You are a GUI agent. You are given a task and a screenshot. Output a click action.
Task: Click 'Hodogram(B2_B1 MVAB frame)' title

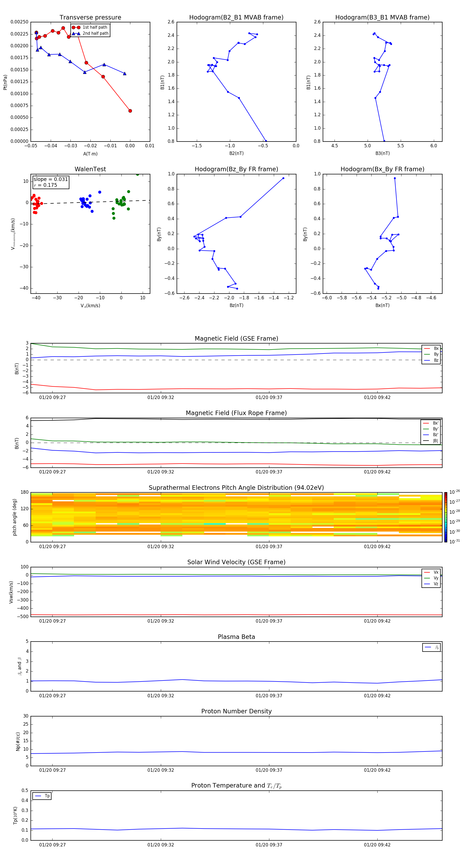coord(236,18)
